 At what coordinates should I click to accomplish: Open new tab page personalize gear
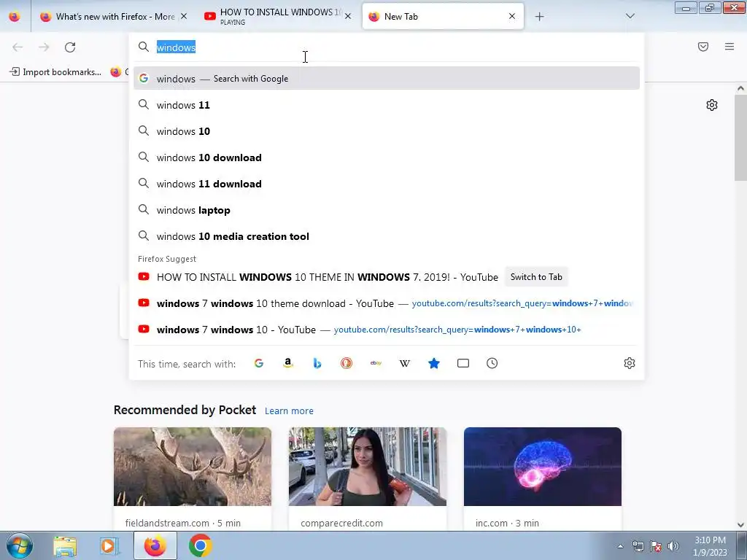coord(712,105)
